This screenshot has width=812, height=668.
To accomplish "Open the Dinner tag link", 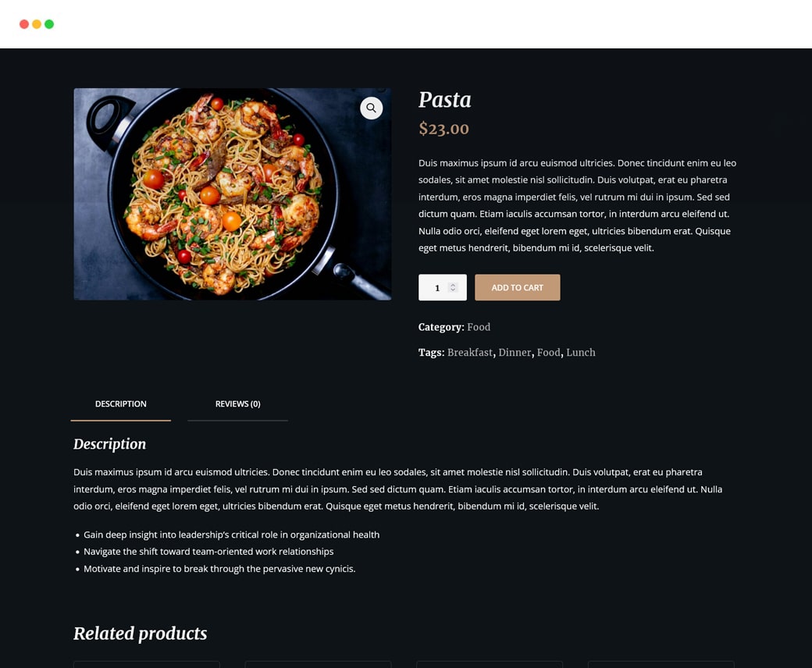I will [515, 353].
